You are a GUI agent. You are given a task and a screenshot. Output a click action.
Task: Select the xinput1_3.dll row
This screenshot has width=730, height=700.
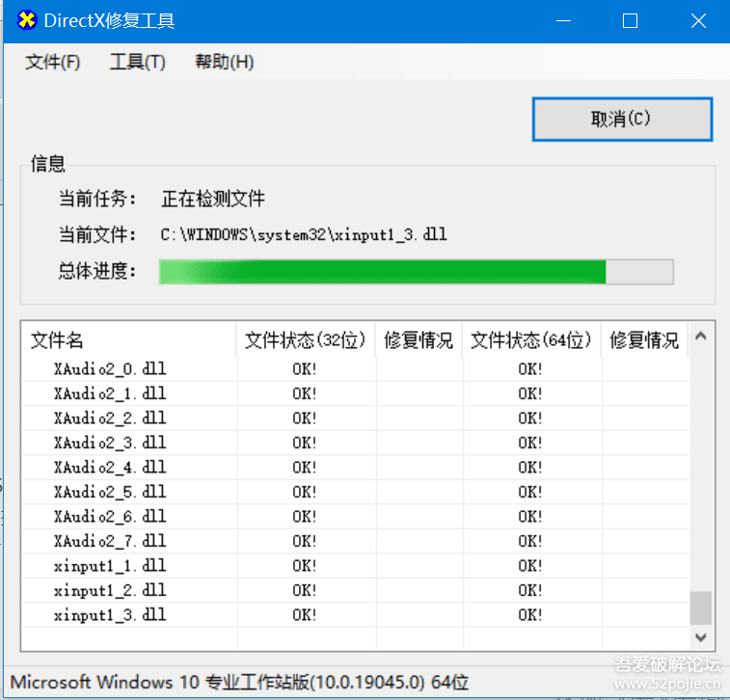355,615
